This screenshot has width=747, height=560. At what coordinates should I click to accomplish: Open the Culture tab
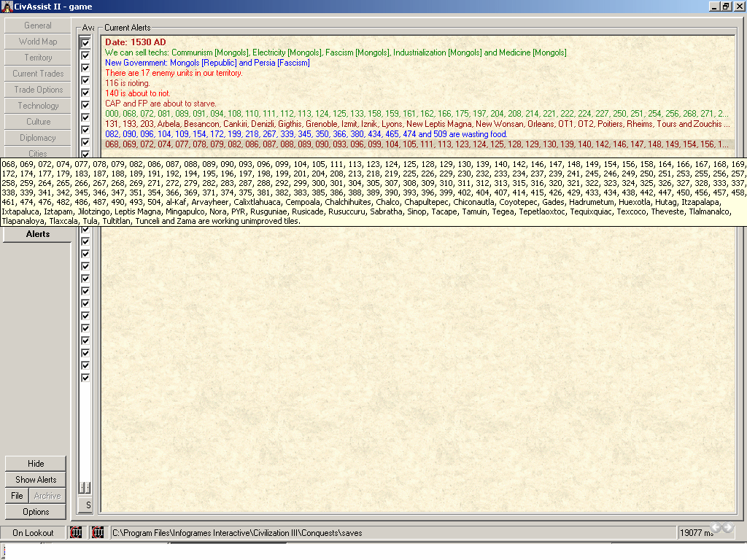(38, 122)
